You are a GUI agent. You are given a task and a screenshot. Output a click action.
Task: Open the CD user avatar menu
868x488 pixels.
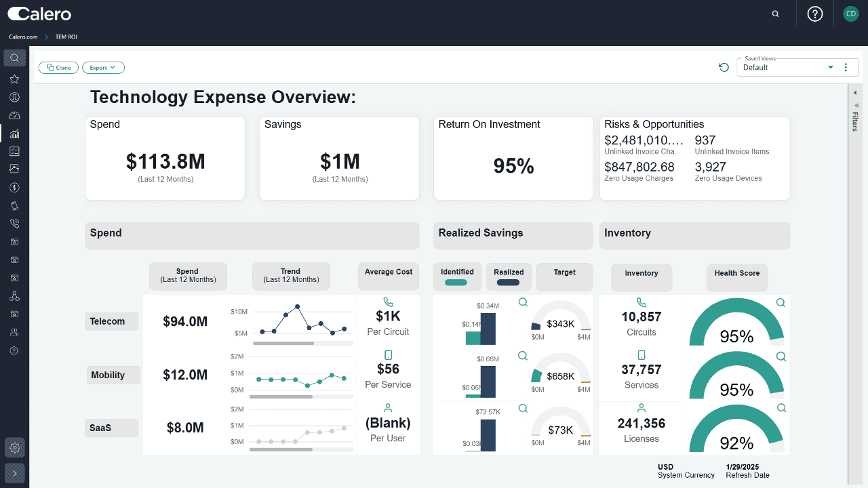point(851,14)
